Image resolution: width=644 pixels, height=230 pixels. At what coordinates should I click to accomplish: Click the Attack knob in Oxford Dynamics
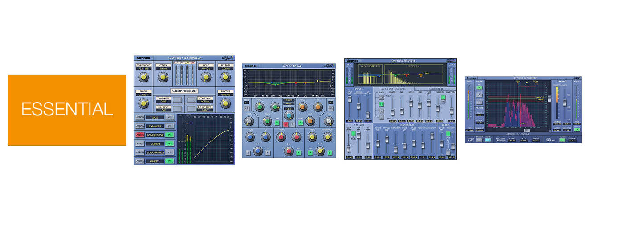click(164, 77)
